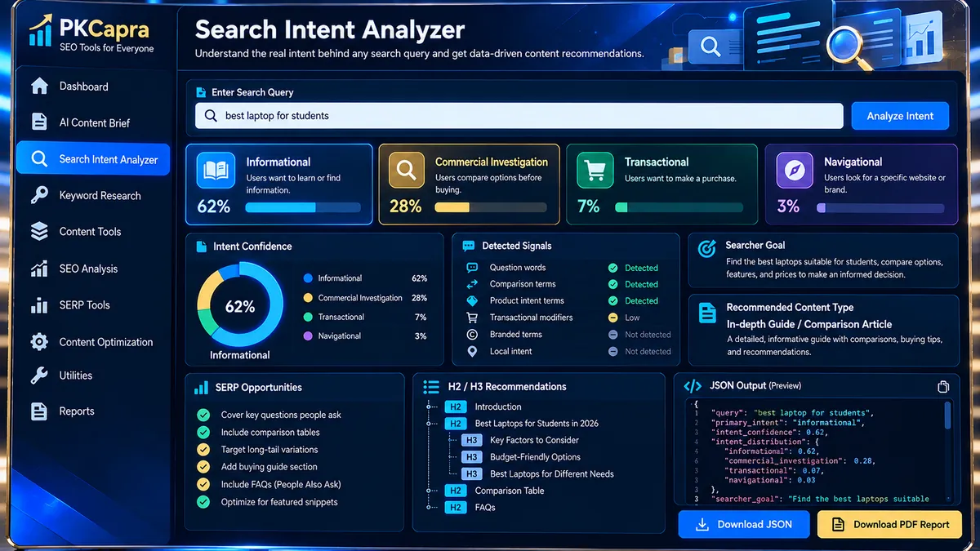Click the Comparison terms arrows icon
980x551 pixels.
point(472,284)
